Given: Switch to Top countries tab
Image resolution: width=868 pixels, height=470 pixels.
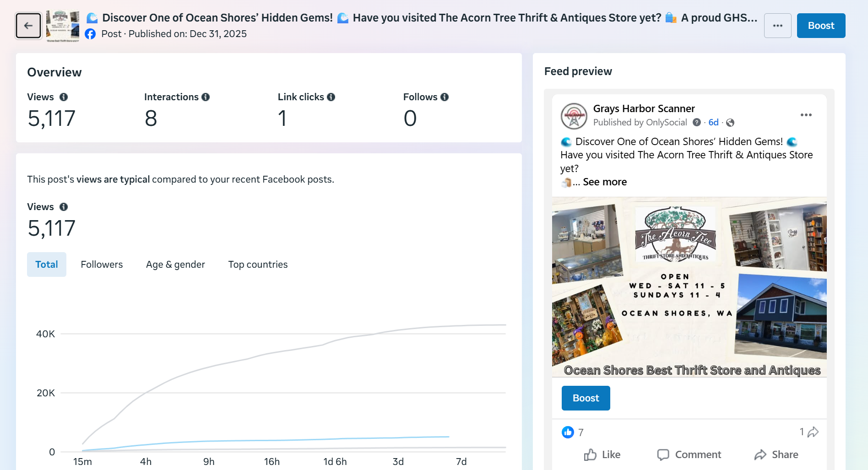Looking at the screenshot, I should pyautogui.click(x=258, y=265).
